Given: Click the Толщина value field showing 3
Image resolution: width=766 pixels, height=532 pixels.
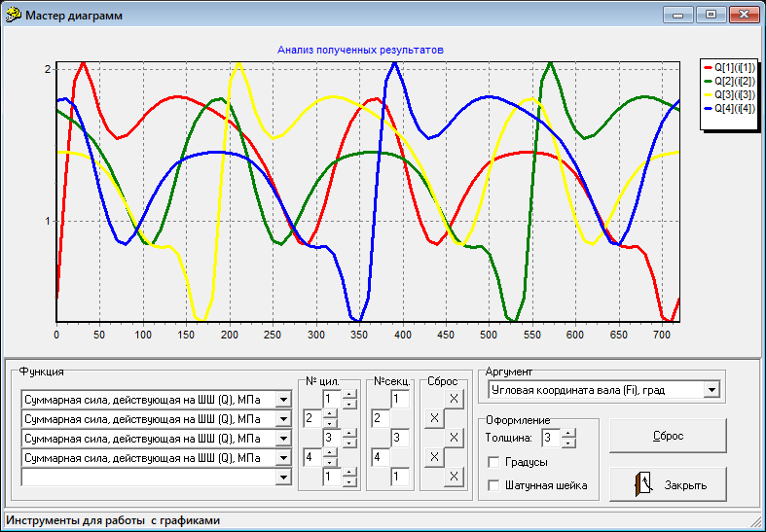Looking at the screenshot, I should click(551, 438).
